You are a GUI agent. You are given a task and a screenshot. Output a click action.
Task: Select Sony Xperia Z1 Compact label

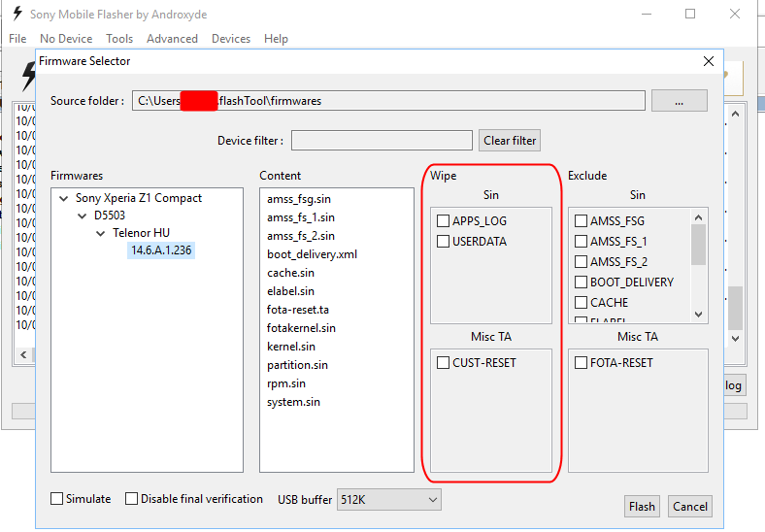(x=139, y=198)
